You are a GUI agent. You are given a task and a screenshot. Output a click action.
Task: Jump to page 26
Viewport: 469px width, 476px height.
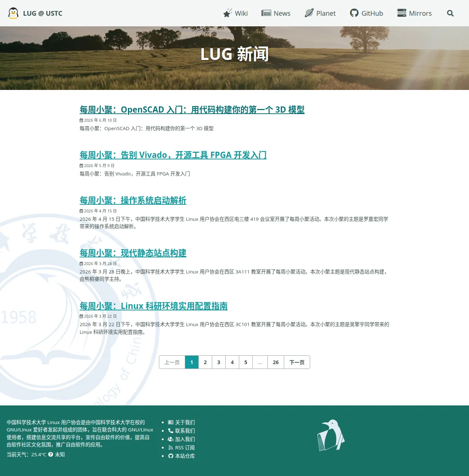tap(276, 362)
